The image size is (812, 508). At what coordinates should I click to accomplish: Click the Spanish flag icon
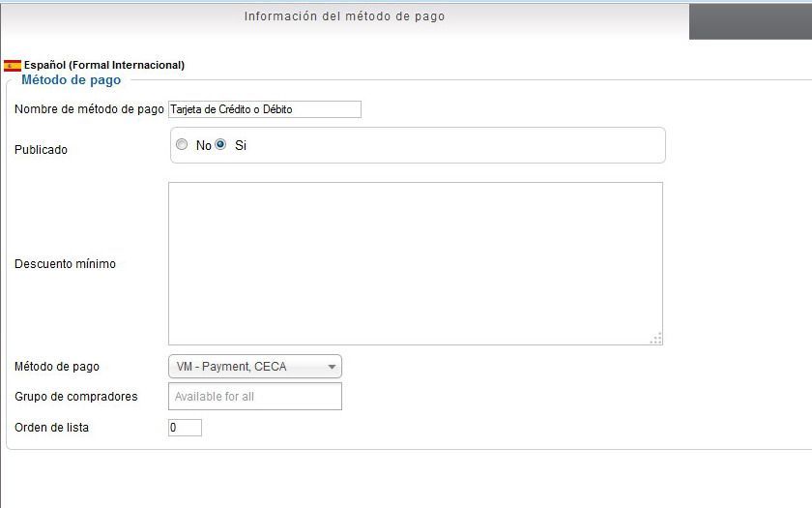pos(13,66)
